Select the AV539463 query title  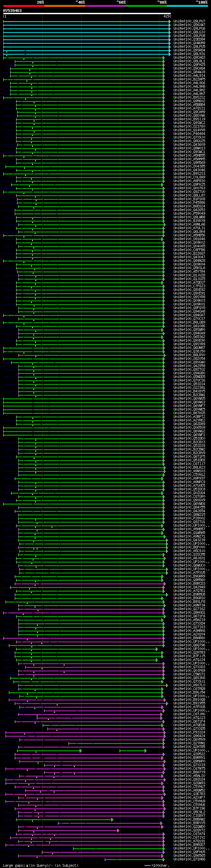tap(13, 11)
